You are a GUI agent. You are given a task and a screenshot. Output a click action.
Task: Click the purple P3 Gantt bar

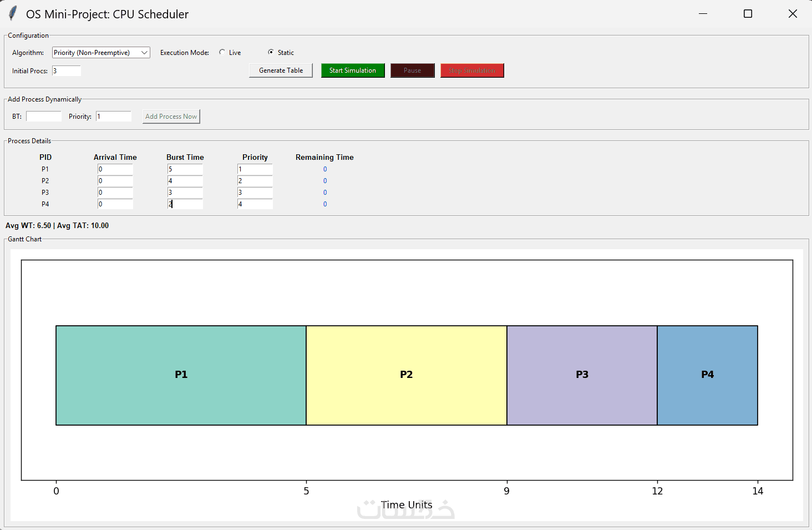point(582,375)
